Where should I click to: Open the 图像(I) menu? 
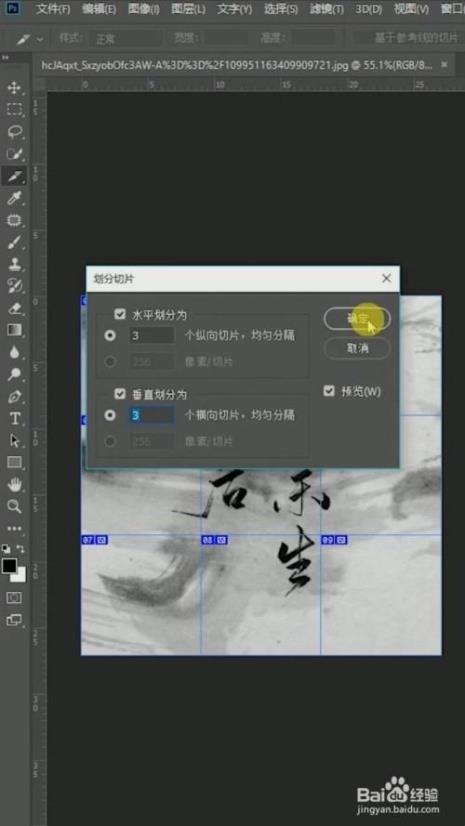coord(143,9)
